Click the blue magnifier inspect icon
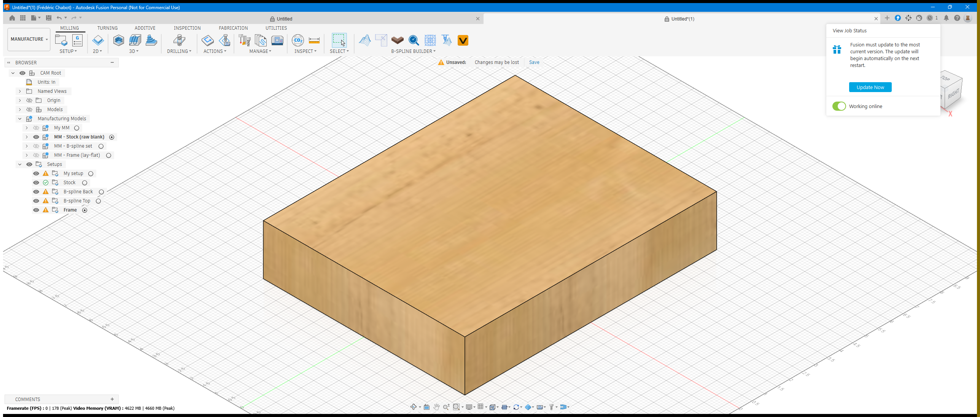The height and width of the screenshot is (417, 980). pyautogui.click(x=414, y=40)
